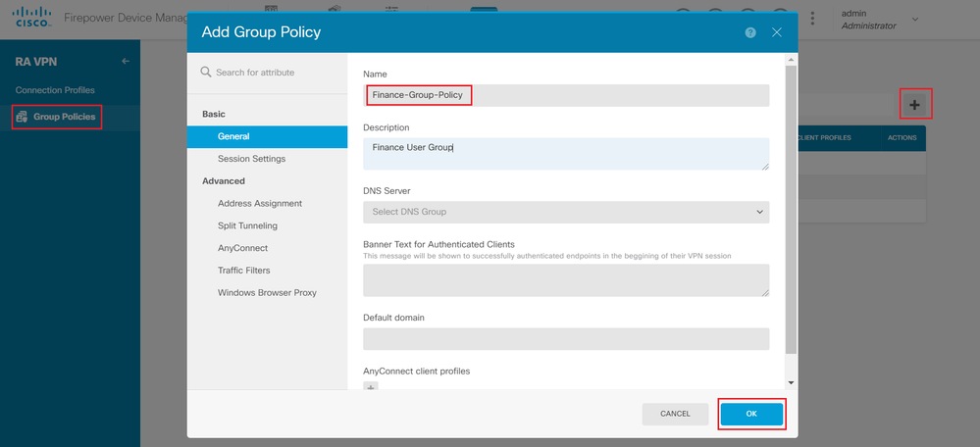Click the back arrow beside RA VPN
The height and width of the screenshot is (447, 980).
[126, 62]
